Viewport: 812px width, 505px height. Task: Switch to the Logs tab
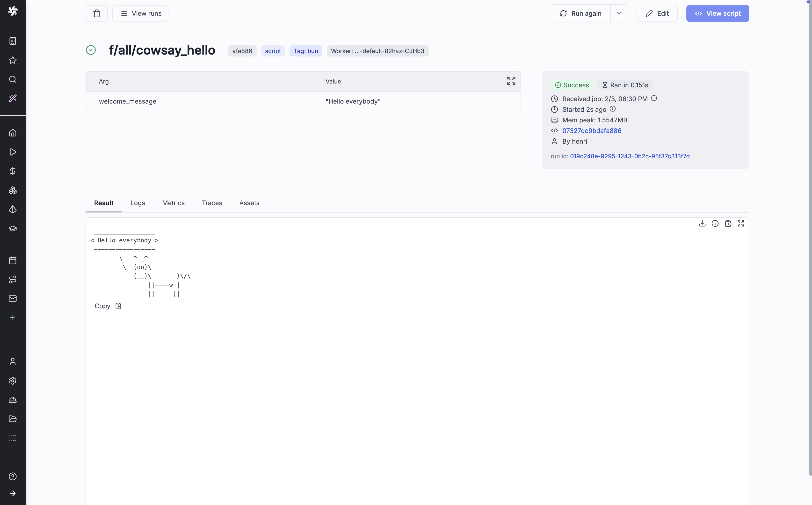(138, 203)
